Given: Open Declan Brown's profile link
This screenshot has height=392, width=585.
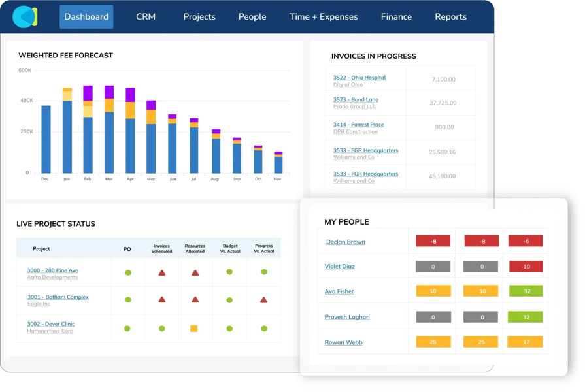Looking at the screenshot, I should click(x=345, y=242).
